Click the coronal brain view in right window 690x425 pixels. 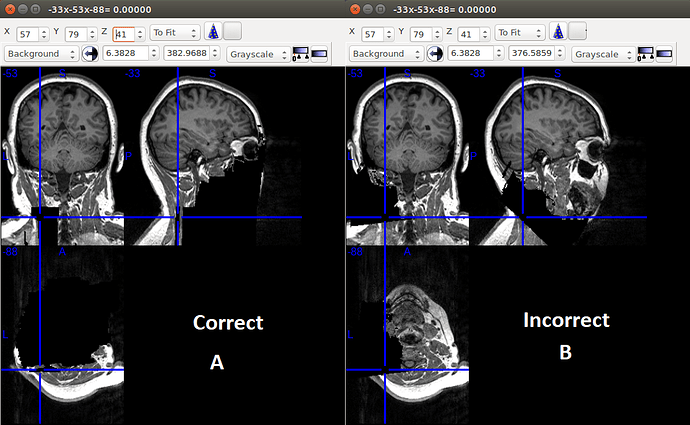tap(407, 156)
